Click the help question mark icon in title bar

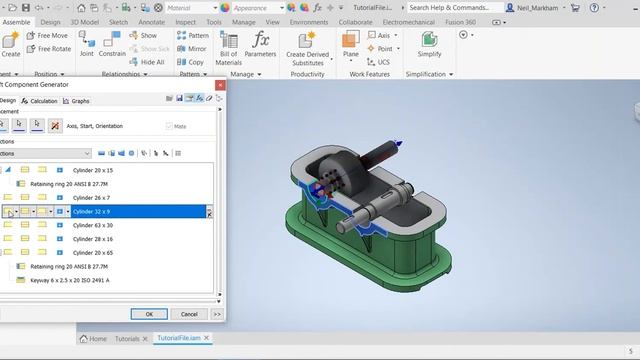tap(594, 8)
